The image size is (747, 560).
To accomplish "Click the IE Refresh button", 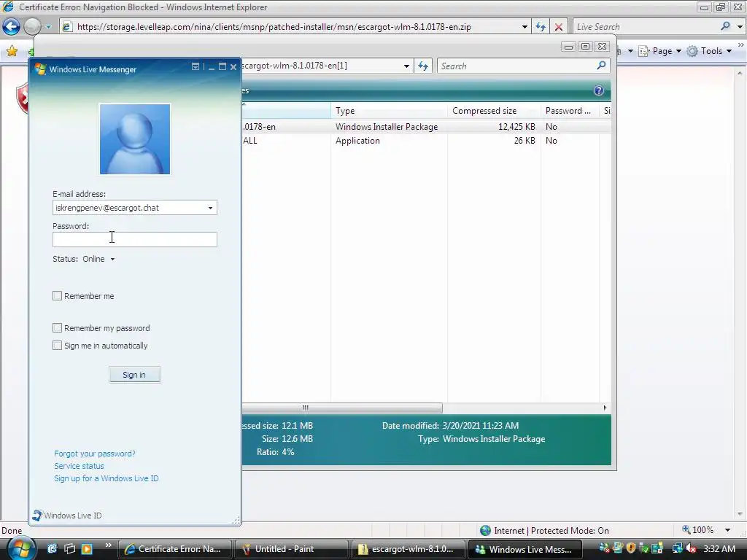I will point(541,27).
